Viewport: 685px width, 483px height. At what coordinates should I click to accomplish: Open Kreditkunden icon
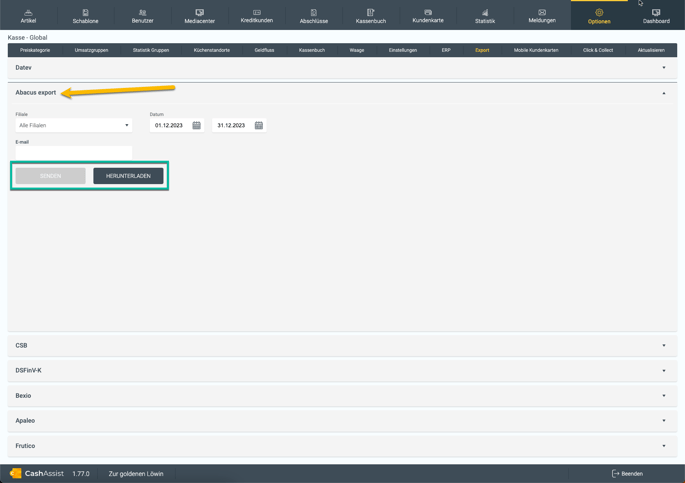(257, 12)
